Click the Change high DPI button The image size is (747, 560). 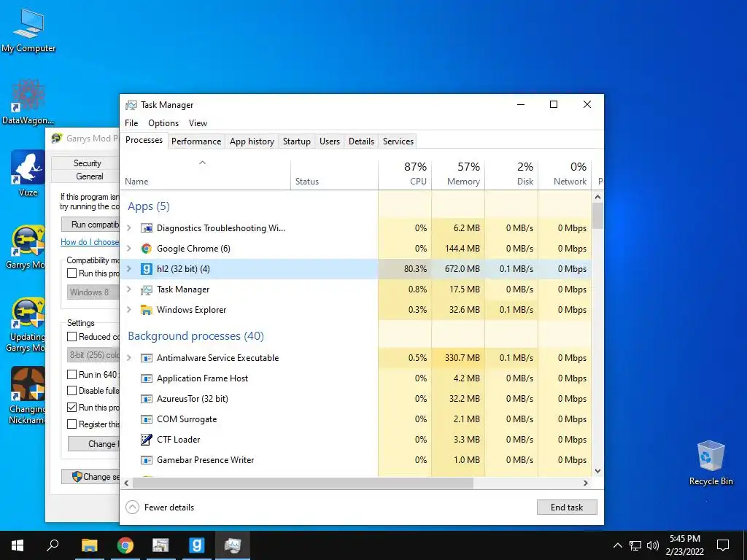click(x=94, y=444)
